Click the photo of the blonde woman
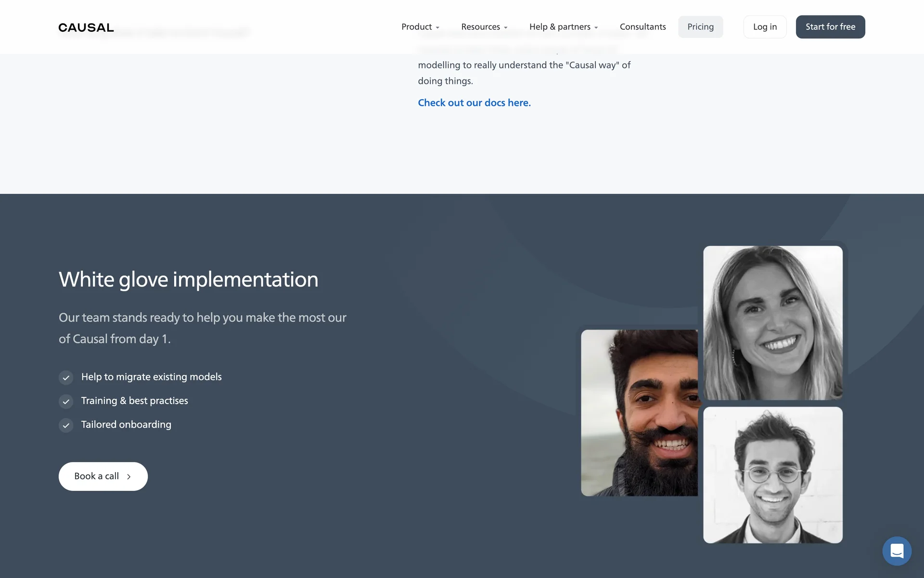 coord(772,323)
